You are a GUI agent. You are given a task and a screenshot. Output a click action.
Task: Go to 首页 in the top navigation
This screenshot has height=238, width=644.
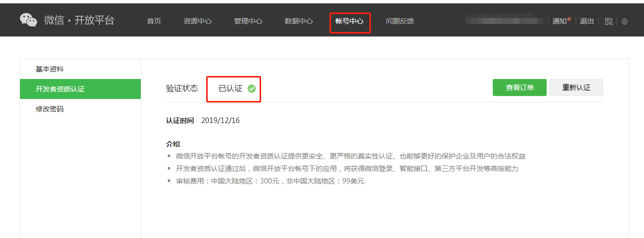(x=154, y=21)
